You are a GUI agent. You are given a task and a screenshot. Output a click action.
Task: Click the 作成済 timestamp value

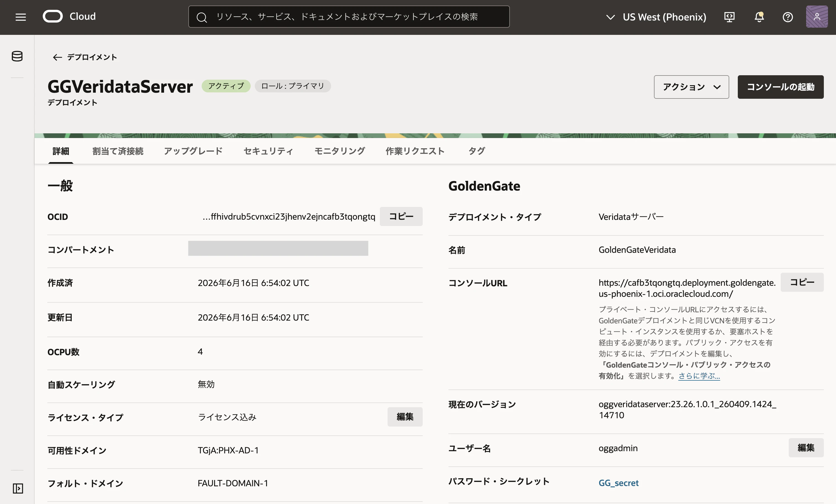[x=253, y=283]
